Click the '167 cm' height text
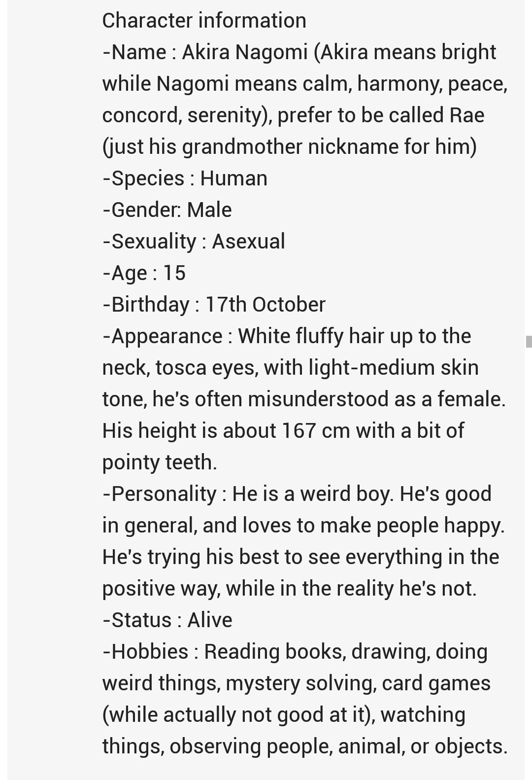Viewport: 532px width, 780px height. [x=316, y=430]
